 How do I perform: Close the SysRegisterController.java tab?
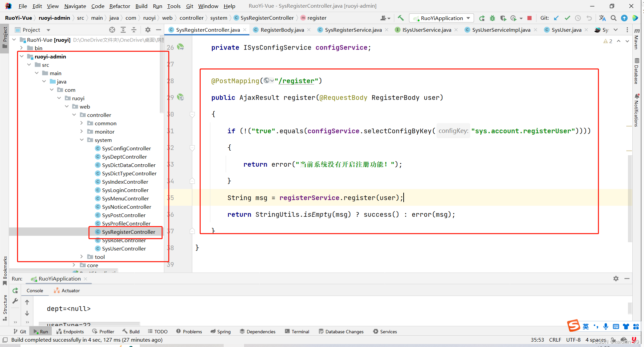pyautogui.click(x=245, y=30)
